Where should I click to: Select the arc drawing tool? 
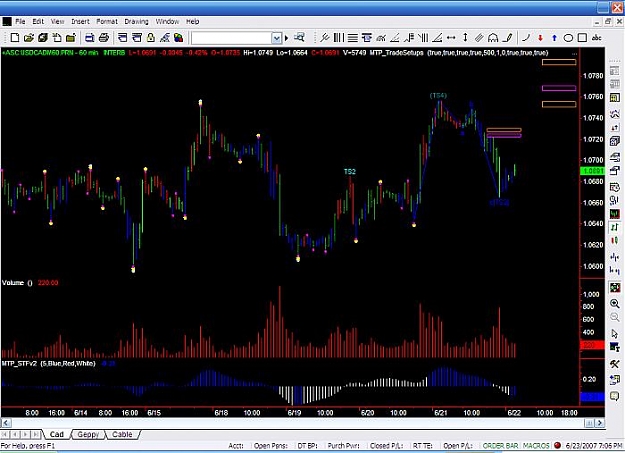(x=493, y=38)
